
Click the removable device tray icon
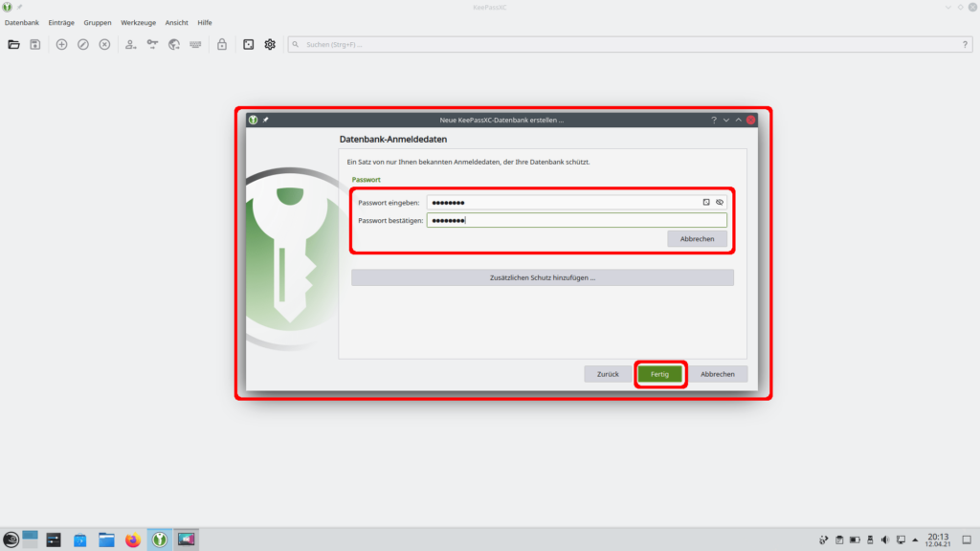pos(870,540)
